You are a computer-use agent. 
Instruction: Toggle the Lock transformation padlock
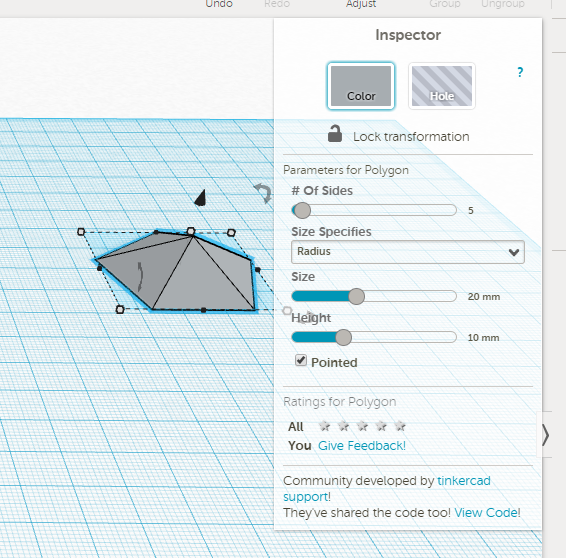pos(335,134)
